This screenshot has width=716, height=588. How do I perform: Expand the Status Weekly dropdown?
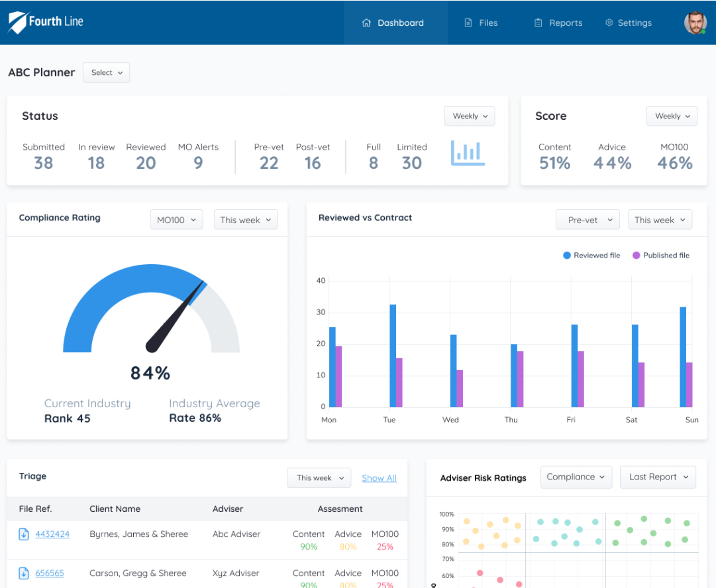(470, 116)
